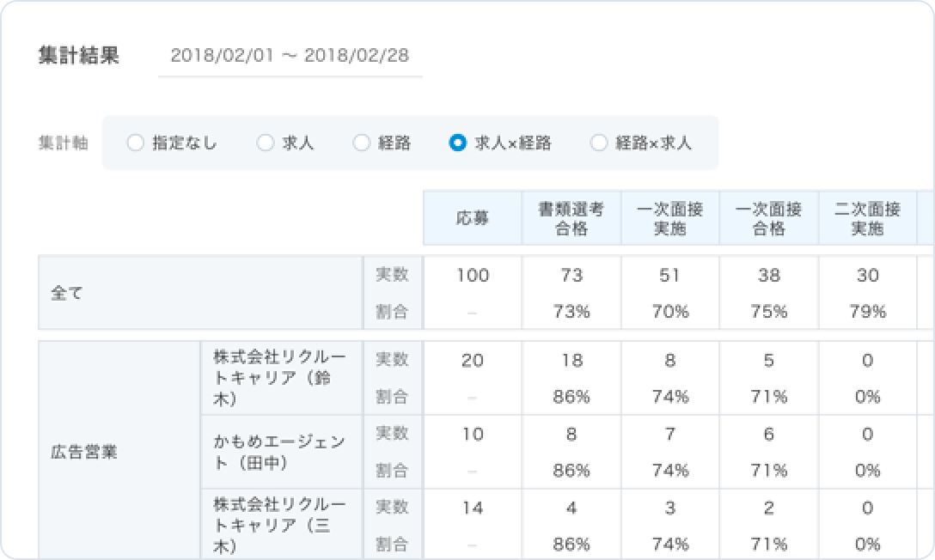
Task: Click the 書類選考合格 column header
Action: (571, 218)
